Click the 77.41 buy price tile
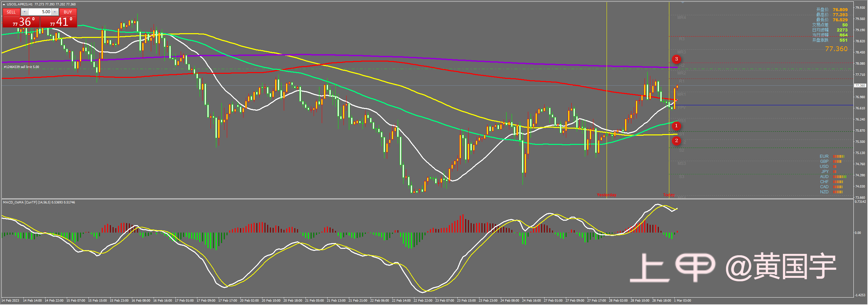 [58, 22]
